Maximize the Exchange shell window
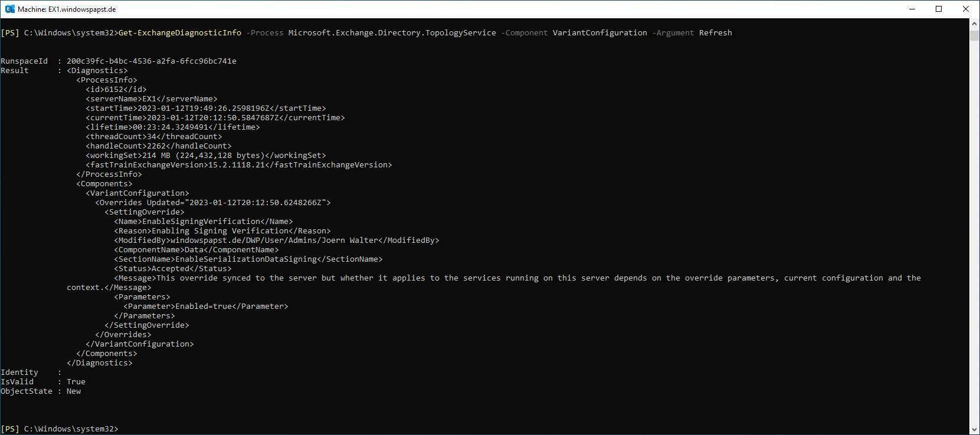This screenshot has height=435, width=980. point(939,9)
